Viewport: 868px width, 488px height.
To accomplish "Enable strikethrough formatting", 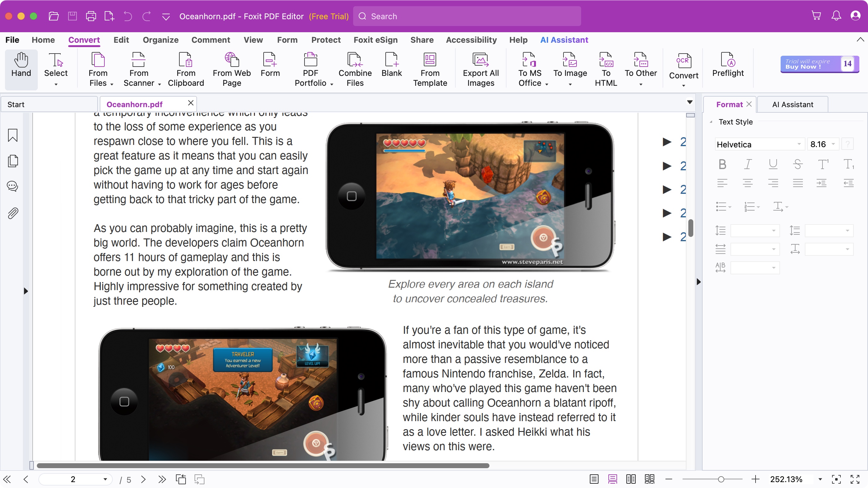I will pos(798,164).
